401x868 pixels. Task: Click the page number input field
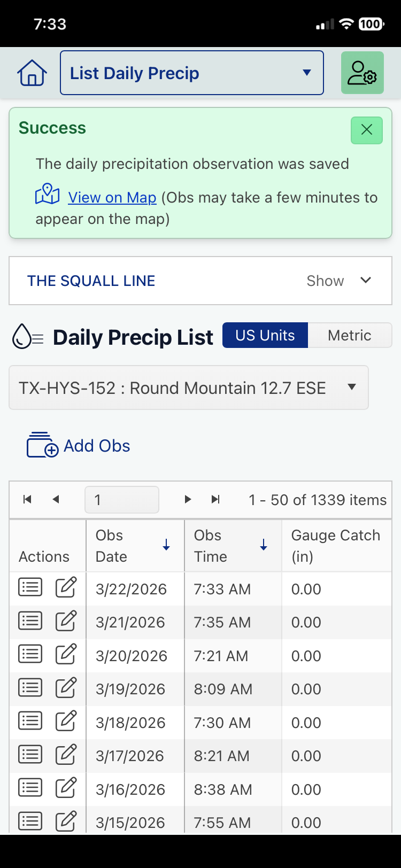click(121, 500)
